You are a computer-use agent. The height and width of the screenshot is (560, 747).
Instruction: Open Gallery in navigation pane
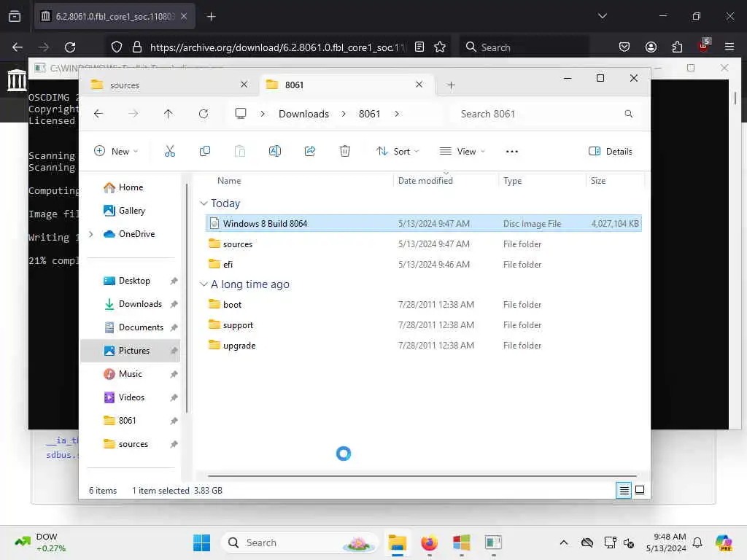tap(124, 211)
